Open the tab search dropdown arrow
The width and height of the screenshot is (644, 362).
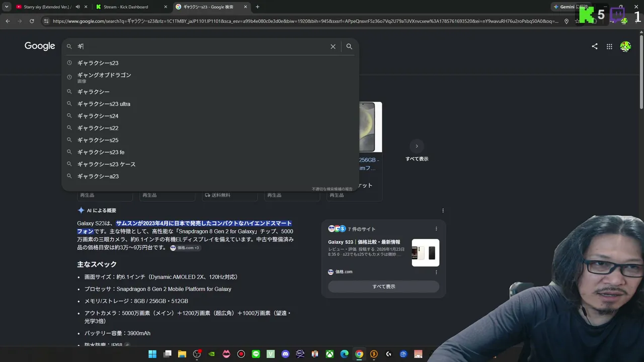7,7
